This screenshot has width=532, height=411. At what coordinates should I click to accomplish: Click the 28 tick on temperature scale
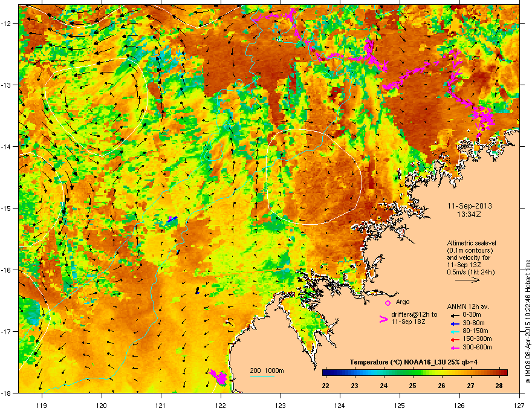tap(499, 386)
